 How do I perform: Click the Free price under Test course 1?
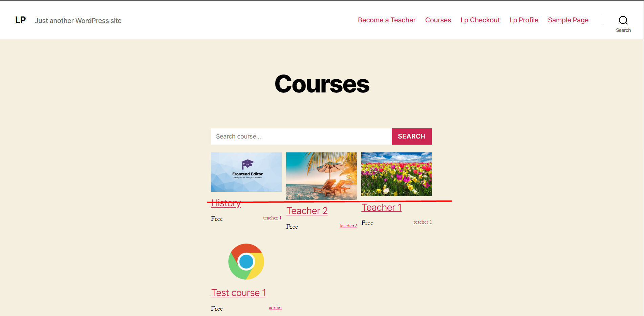coord(217,309)
